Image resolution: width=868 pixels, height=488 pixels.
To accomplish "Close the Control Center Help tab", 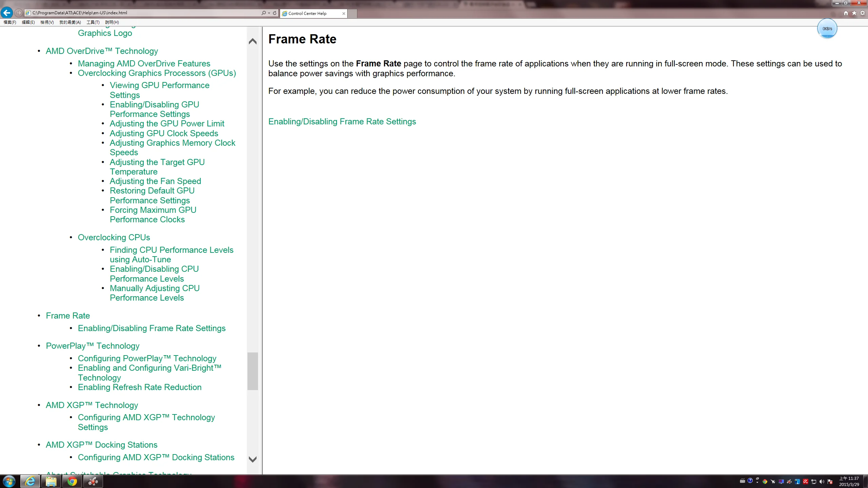I will tap(343, 13).
